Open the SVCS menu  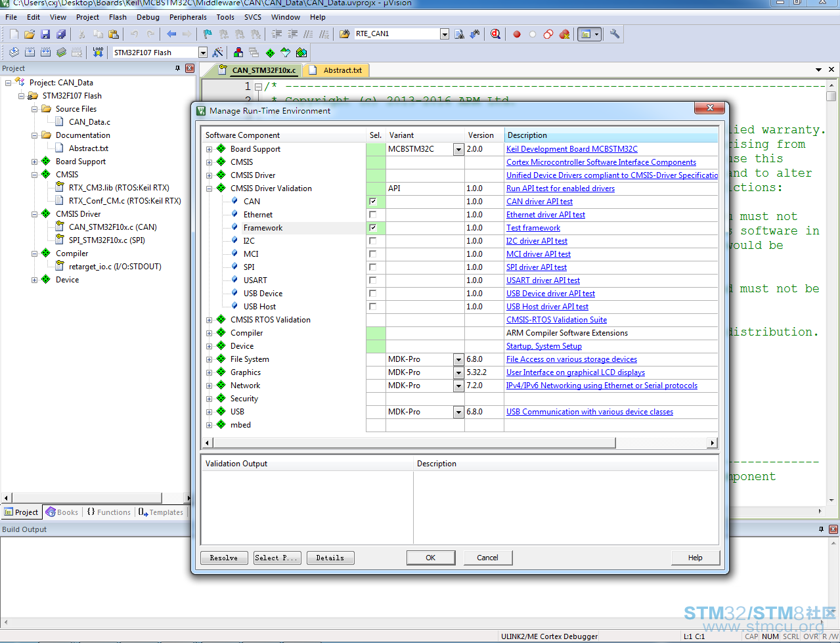pos(253,17)
